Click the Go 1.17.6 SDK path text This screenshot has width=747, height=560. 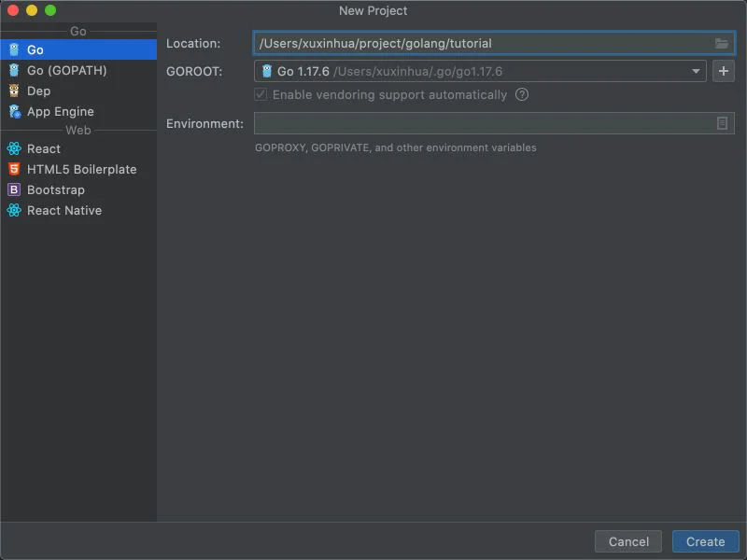point(417,72)
